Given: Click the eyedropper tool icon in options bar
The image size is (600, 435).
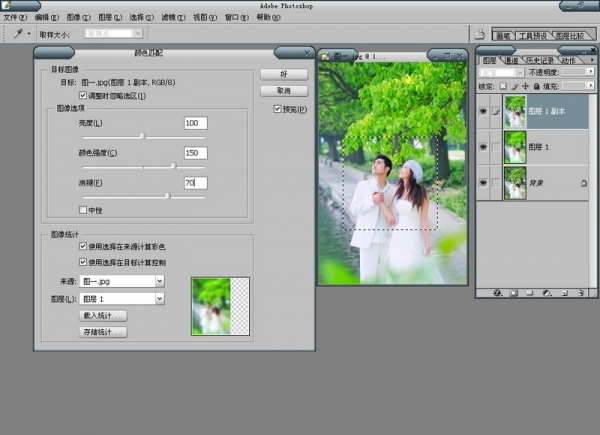Looking at the screenshot, I should 18,34.
